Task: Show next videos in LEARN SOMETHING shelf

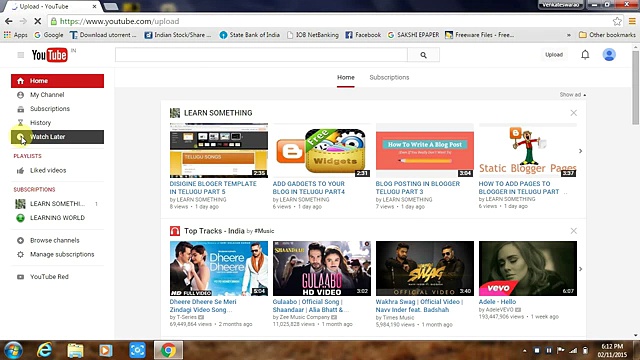Action: [580, 151]
